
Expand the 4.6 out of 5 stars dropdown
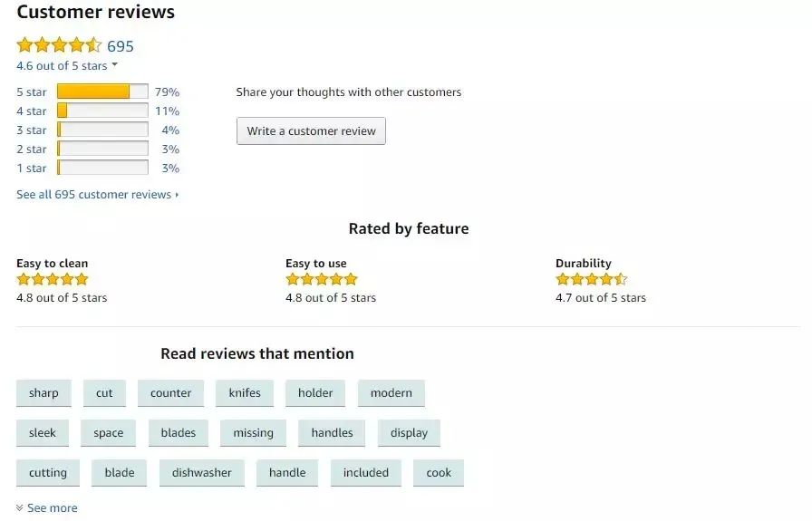(67, 66)
